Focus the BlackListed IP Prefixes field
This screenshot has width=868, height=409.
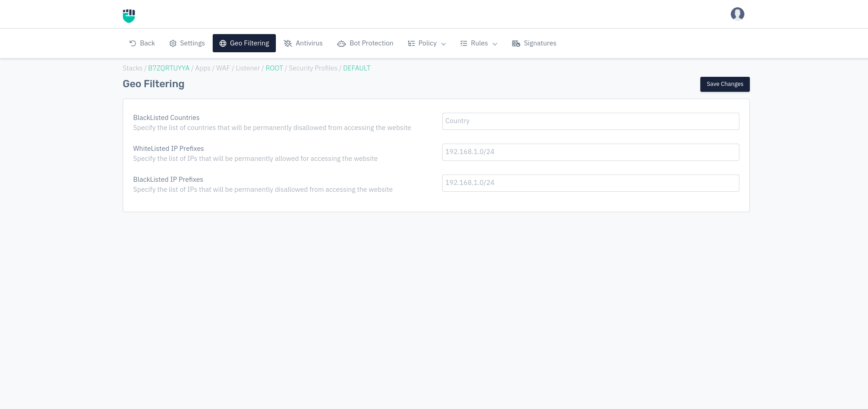(590, 183)
